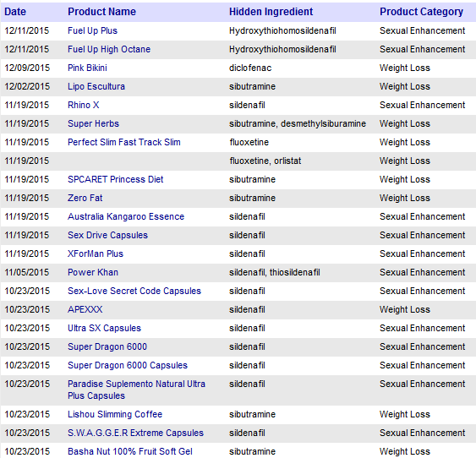This screenshot has height=458, width=476.
Task: Open the Fuel Up Plus product link
Action: [x=92, y=30]
